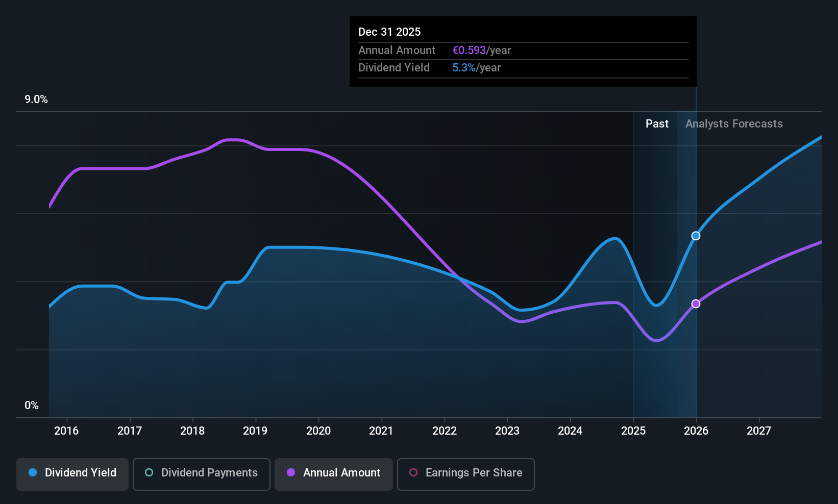Click the purple dot in Annual Amount legend
838x504 pixels.
point(291,472)
